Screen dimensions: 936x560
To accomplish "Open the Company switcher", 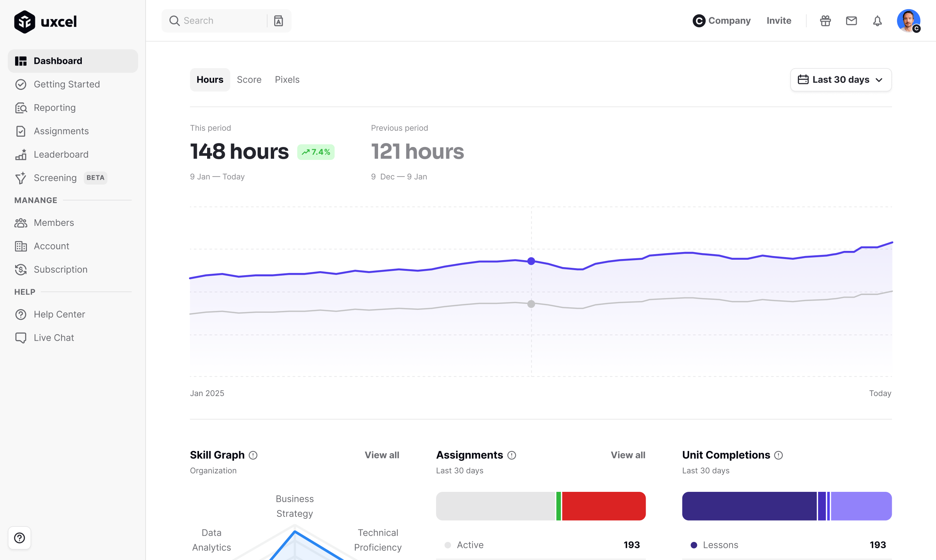I will pyautogui.click(x=721, y=21).
